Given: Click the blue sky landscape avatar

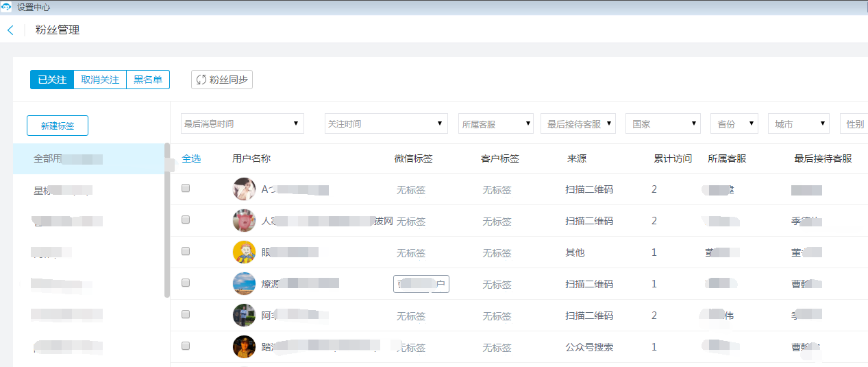Looking at the screenshot, I should (244, 284).
